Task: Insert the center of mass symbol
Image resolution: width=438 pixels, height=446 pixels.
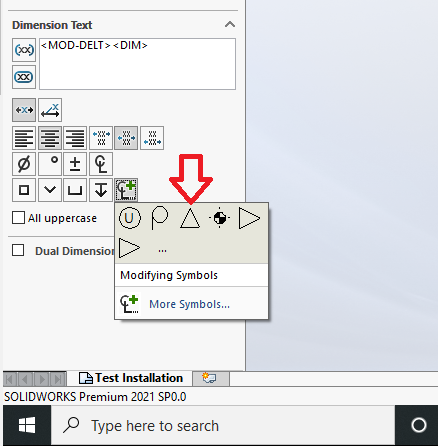Action: [220, 218]
